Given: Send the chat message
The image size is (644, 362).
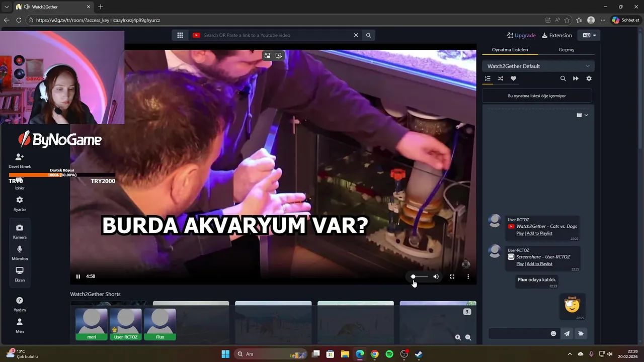Looking at the screenshot, I should [567, 333].
